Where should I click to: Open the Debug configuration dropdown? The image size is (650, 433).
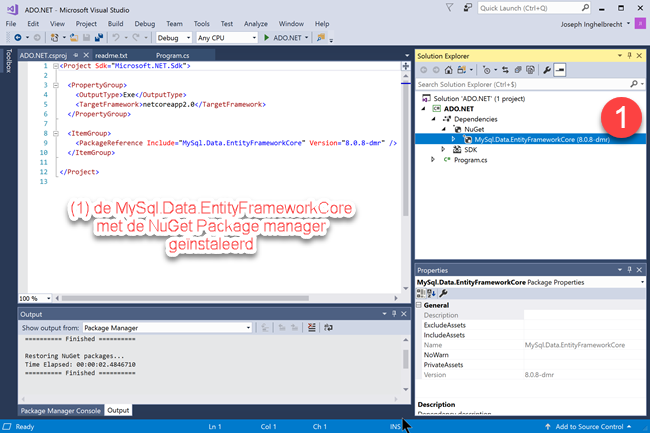[x=174, y=38]
